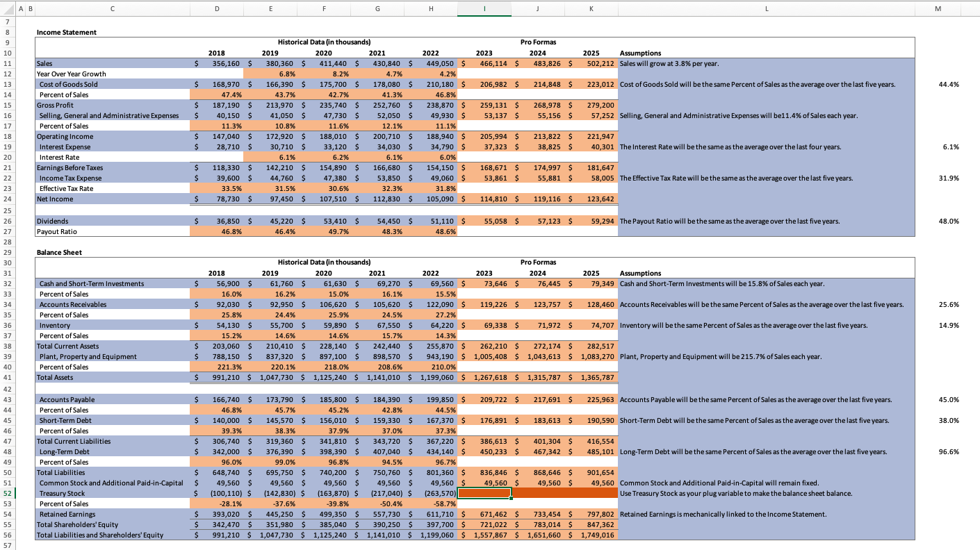
Task: Click the Interest Rate assumption text
Action: [x=730, y=147]
